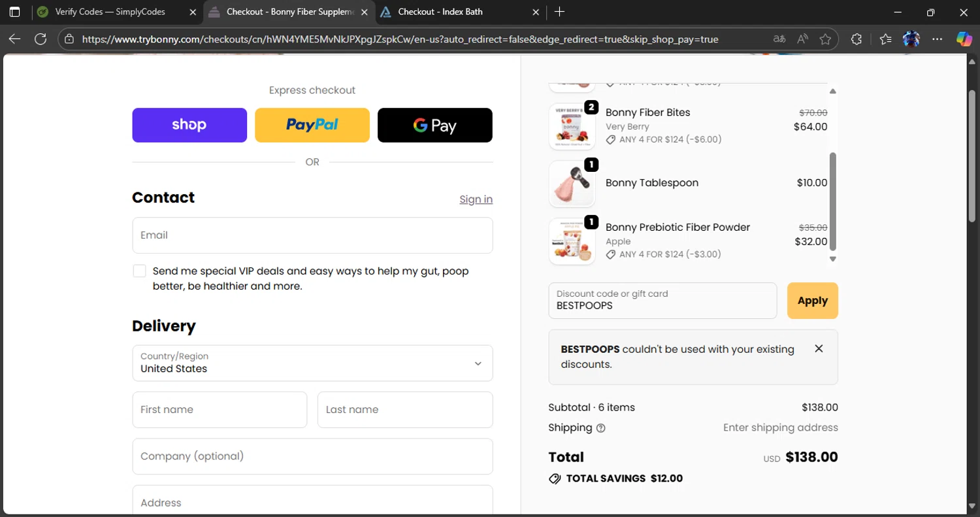Pay with the PayPal button

(312, 125)
